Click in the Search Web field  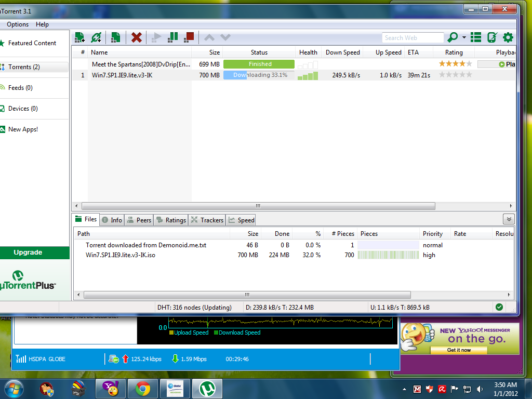[413, 37]
